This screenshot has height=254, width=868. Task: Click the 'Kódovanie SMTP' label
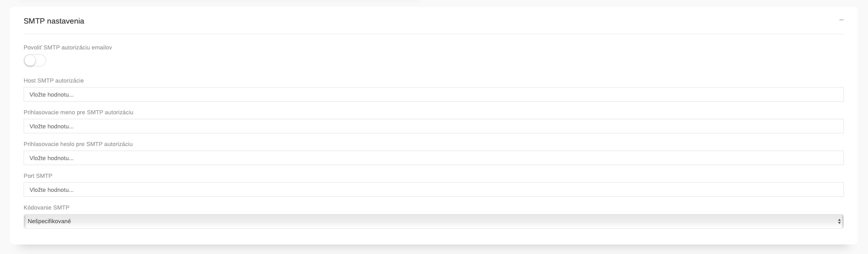[x=46, y=207]
